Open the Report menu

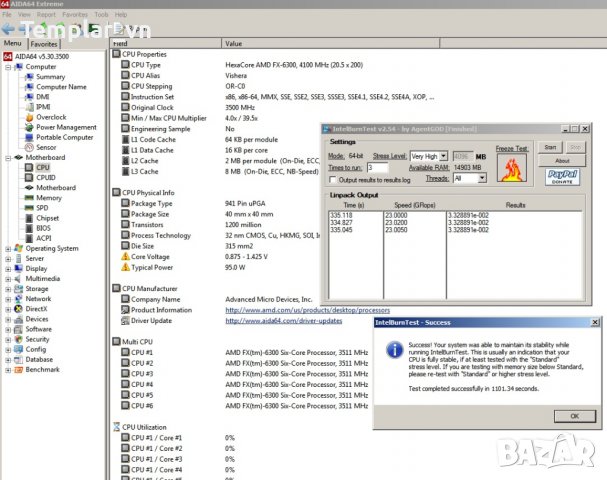[x=46, y=15]
